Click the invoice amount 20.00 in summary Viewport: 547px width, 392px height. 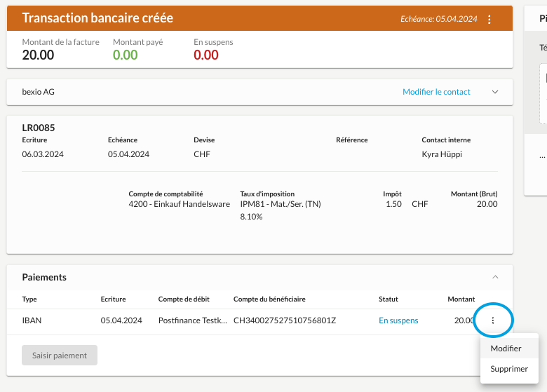[x=38, y=55]
